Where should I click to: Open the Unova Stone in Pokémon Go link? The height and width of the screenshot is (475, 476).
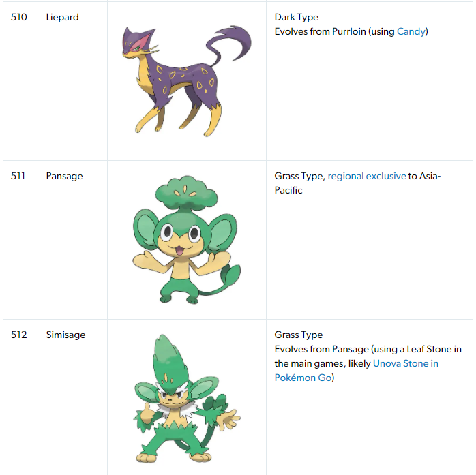pos(357,370)
